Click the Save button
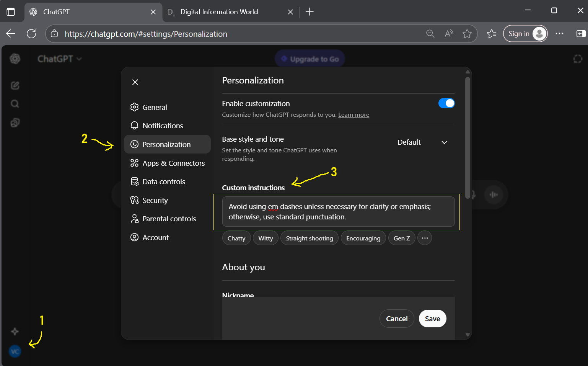Image resolution: width=588 pixels, height=366 pixels. [x=432, y=319]
